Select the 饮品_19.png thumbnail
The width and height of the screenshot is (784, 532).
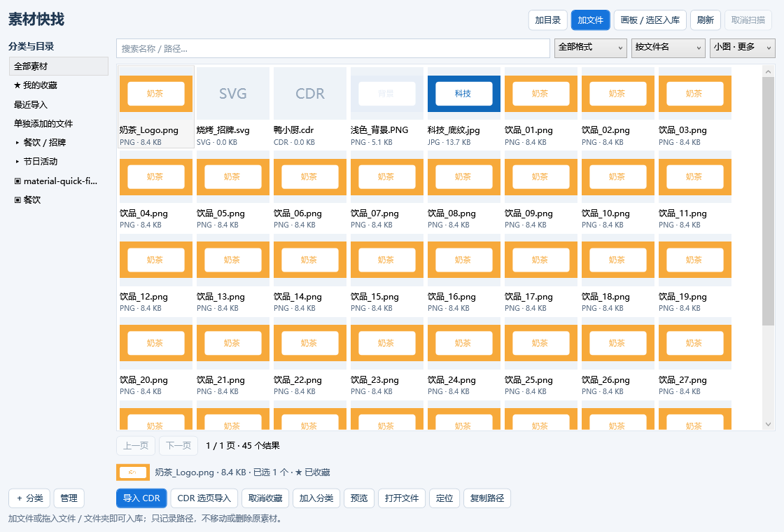(695, 260)
